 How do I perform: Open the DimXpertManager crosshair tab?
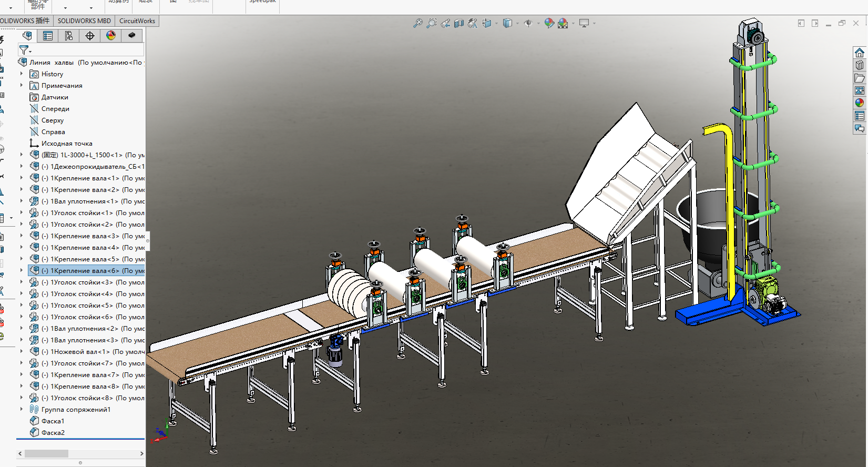[90, 36]
